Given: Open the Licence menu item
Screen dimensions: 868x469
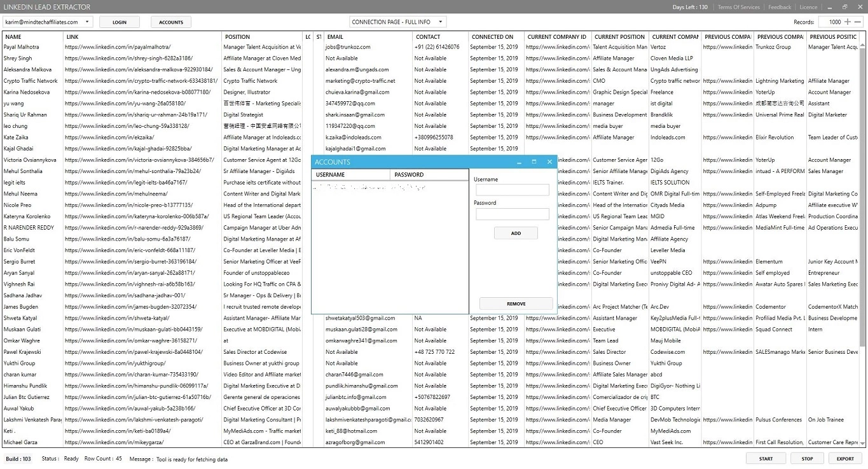Looking at the screenshot, I should (x=808, y=7).
